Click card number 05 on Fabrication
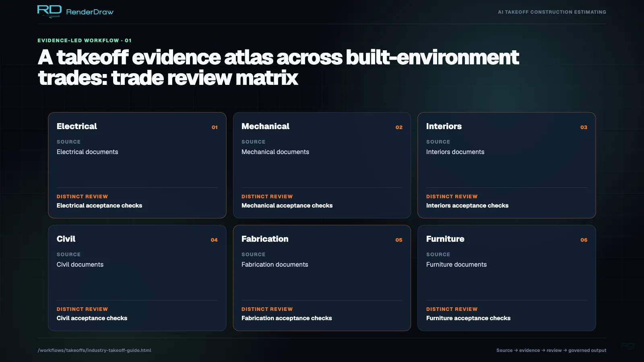 click(399, 240)
